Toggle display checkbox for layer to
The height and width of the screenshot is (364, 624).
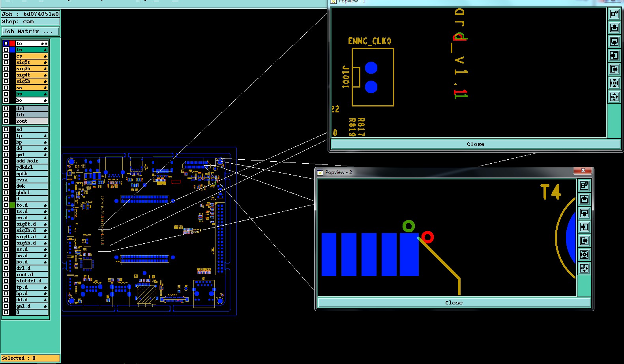[x=6, y=43]
